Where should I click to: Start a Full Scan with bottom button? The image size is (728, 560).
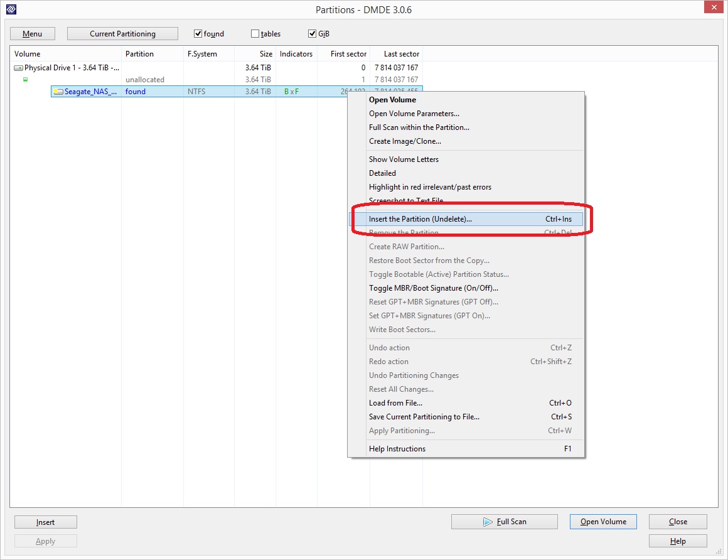[504, 522]
